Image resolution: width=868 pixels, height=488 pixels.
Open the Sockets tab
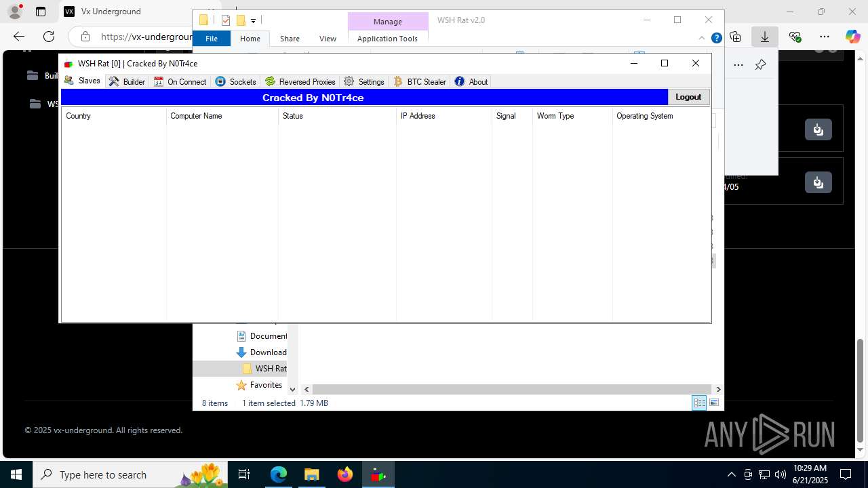coord(235,81)
